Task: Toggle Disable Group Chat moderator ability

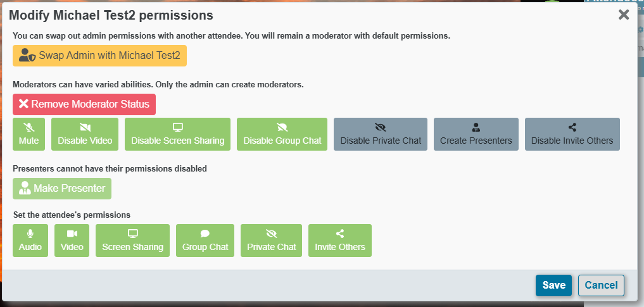Action: click(x=282, y=134)
